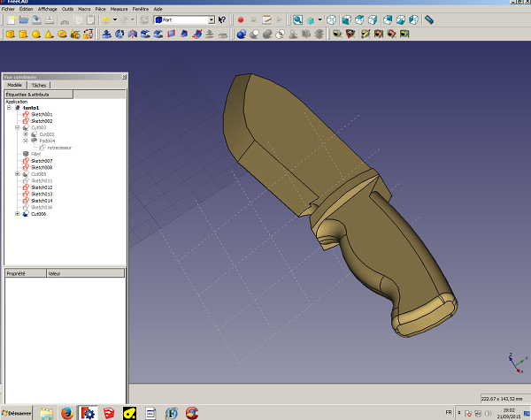Open the undo history dropdown arrow
This screenshot has width=531, height=420.
[x=115, y=19]
